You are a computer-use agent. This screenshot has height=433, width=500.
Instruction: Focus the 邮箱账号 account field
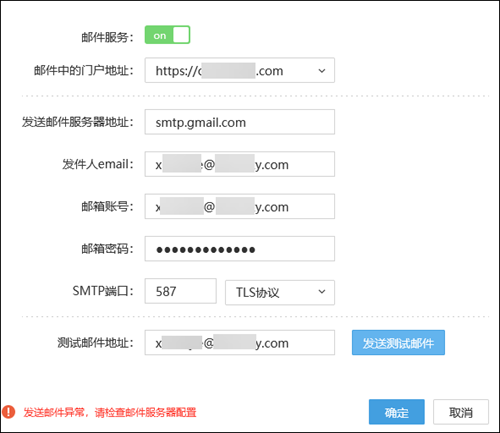pos(240,206)
